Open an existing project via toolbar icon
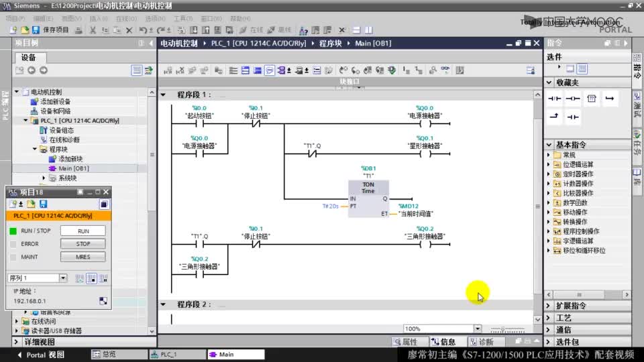 [x=25, y=30]
